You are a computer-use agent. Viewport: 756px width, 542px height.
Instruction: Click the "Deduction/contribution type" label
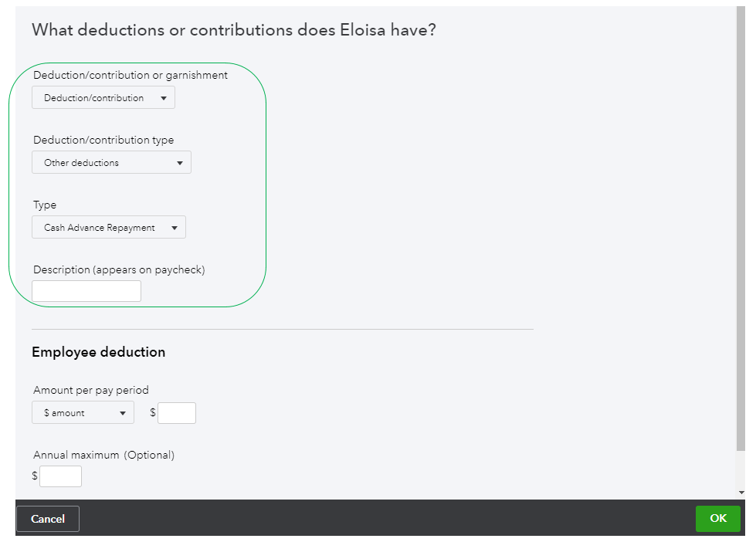click(103, 141)
